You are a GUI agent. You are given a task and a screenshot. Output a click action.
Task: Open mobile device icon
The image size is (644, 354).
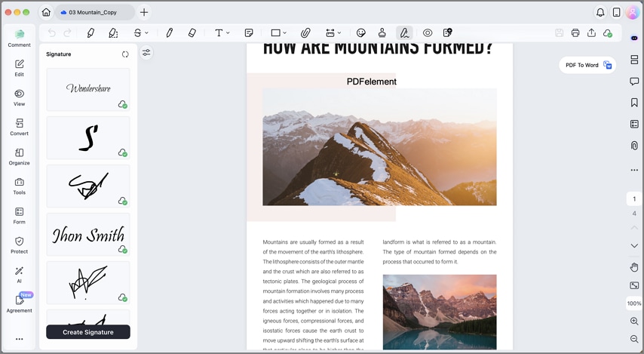click(617, 12)
